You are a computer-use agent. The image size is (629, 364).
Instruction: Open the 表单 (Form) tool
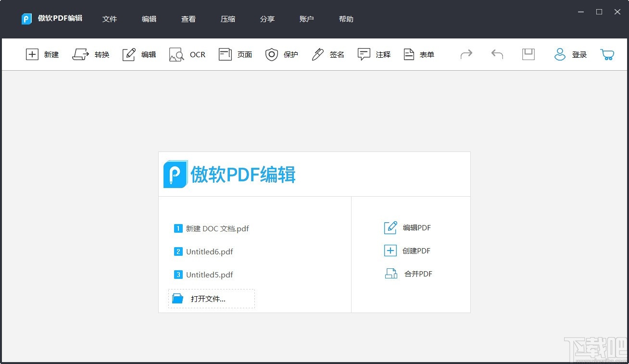coord(418,54)
